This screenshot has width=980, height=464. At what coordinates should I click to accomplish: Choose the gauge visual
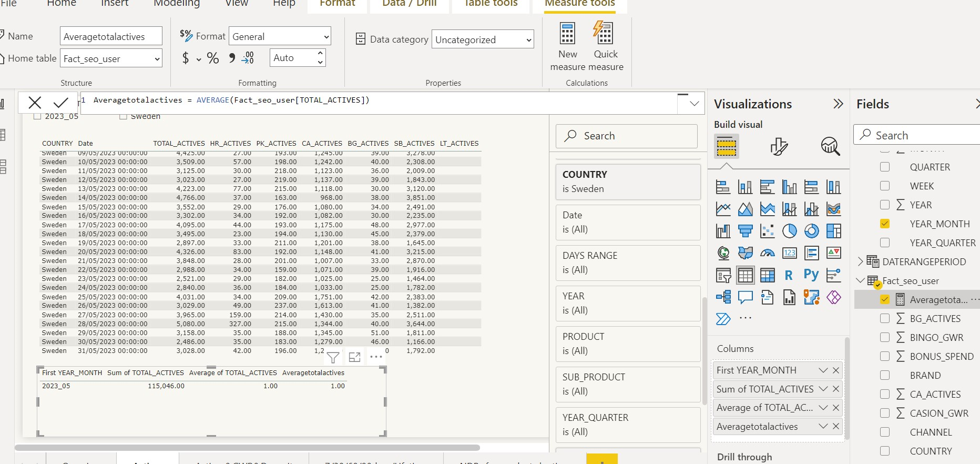(767, 253)
